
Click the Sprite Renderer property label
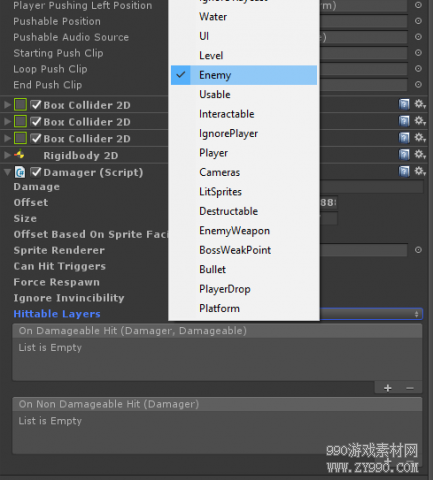(59, 250)
